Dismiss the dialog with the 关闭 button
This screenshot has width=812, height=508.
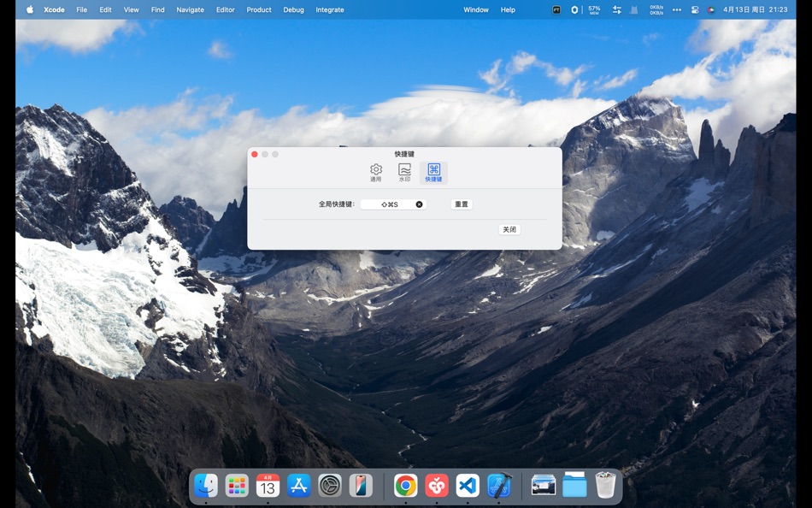[x=509, y=229]
